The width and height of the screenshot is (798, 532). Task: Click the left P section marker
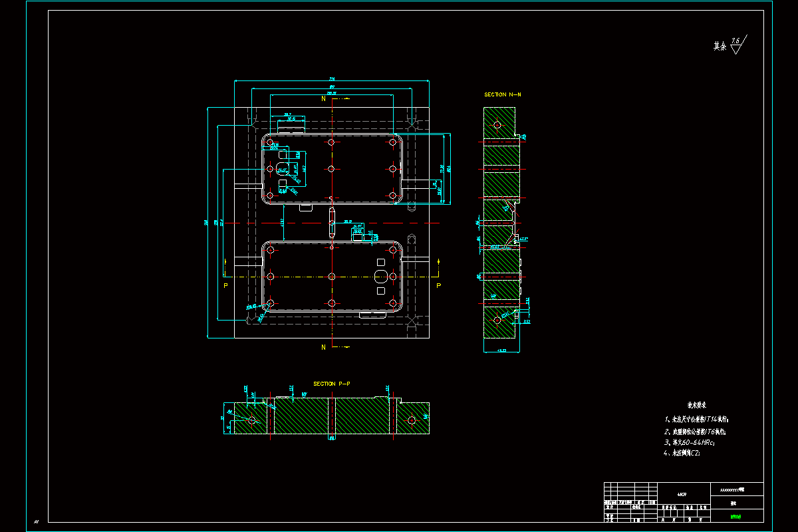coord(225,285)
